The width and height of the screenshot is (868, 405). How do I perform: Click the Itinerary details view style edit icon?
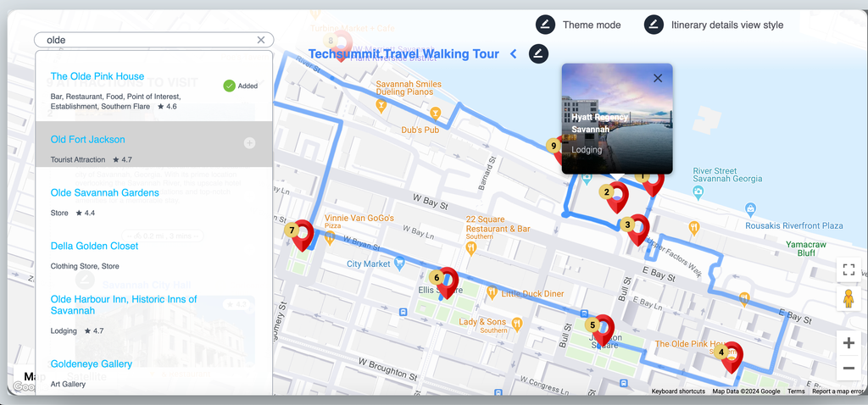(x=654, y=25)
